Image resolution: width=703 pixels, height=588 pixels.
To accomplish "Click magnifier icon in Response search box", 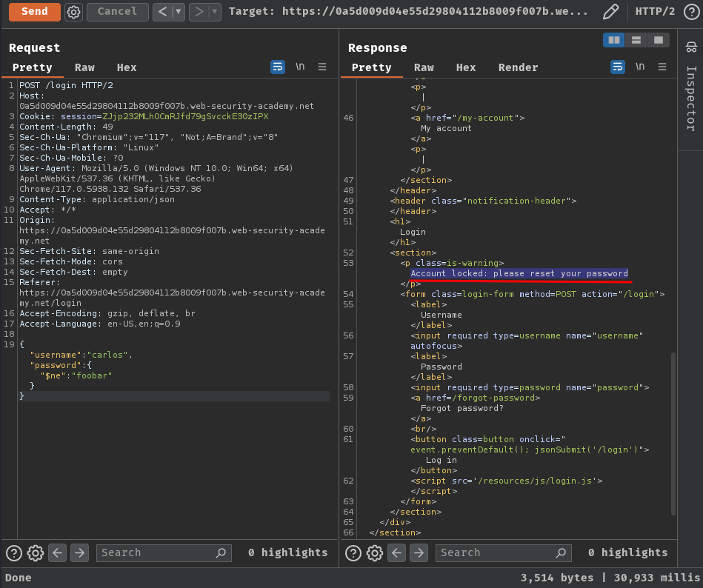I will point(561,553).
